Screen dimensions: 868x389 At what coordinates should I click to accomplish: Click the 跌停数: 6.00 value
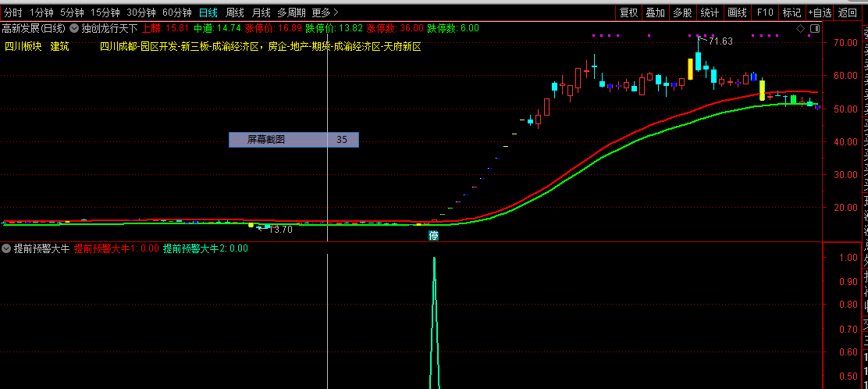click(454, 28)
